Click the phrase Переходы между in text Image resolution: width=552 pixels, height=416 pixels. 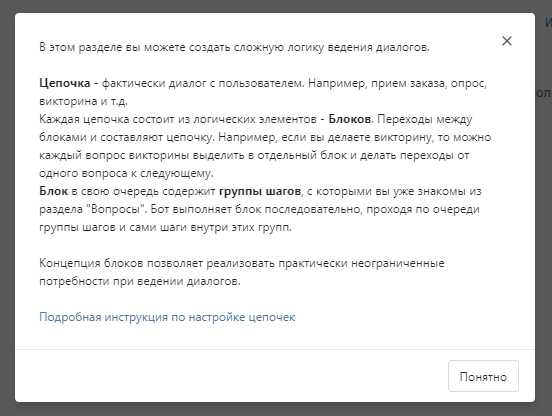click(425, 119)
